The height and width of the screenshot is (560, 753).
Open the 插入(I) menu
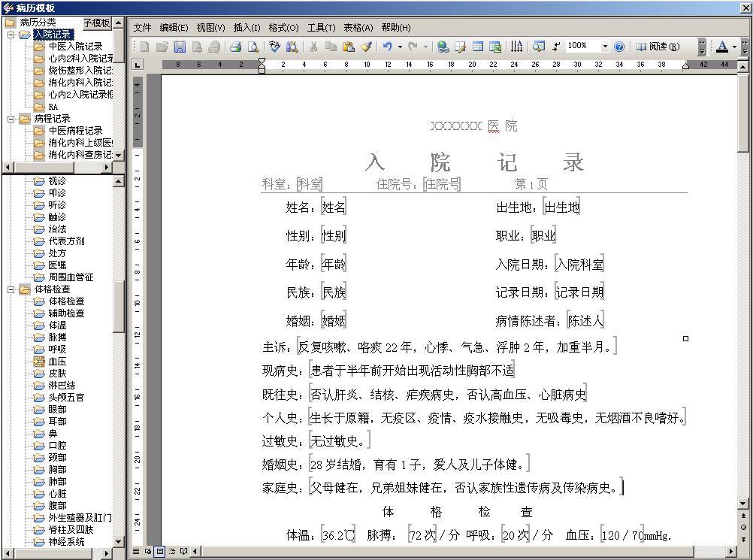(246, 28)
